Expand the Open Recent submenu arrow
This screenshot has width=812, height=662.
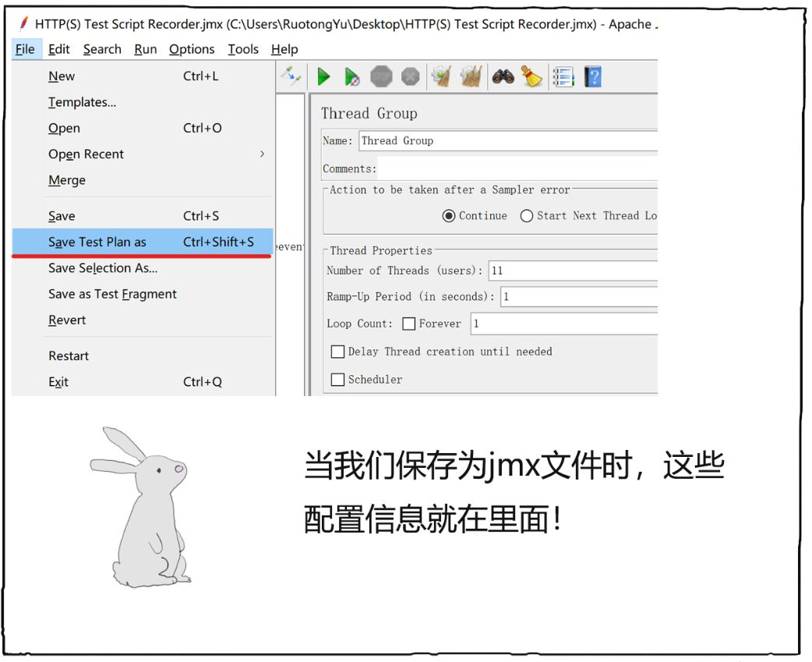point(262,154)
